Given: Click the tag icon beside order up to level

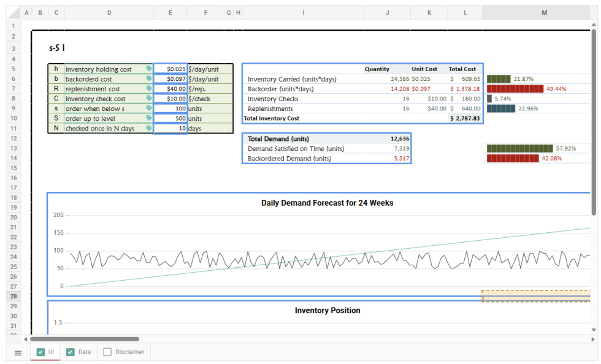Looking at the screenshot, I should 148,118.
